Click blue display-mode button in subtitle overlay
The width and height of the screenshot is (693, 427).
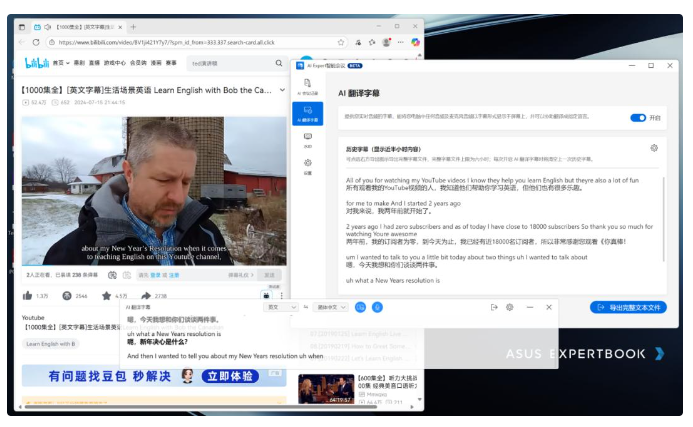pyautogui.click(x=361, y=307)
